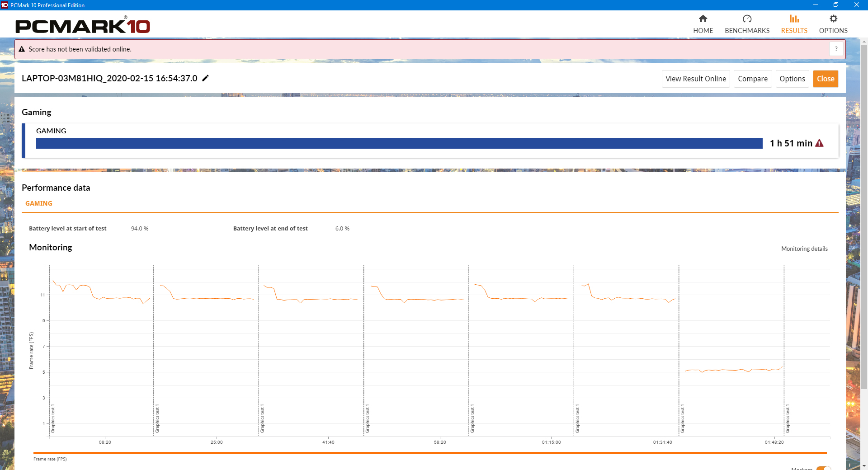
Task: Click the Monitoring section heading
Action: 51,247
